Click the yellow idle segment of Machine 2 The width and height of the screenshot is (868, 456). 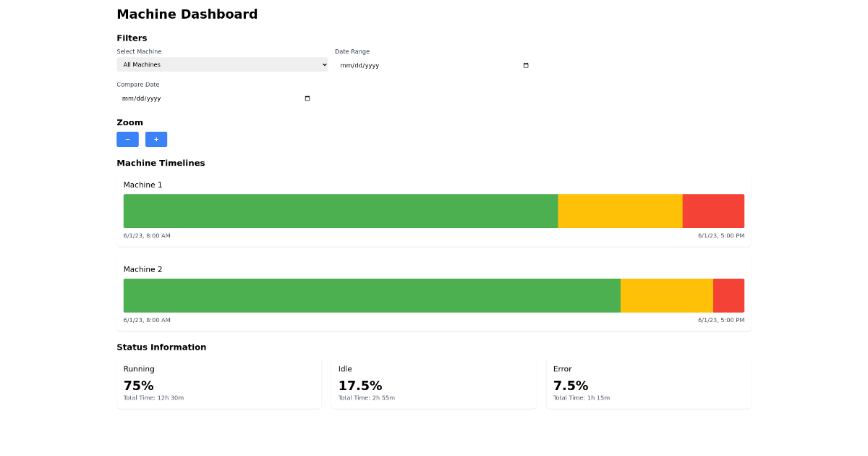(665, 295)
